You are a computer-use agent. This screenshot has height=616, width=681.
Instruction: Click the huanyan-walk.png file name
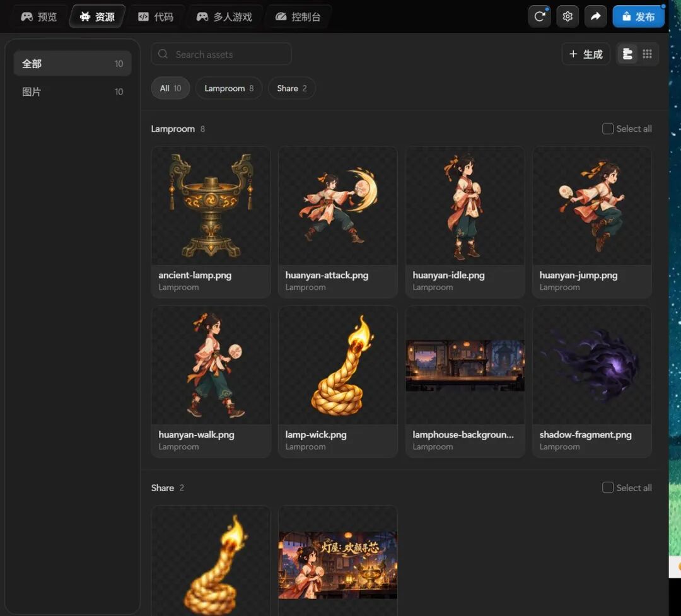pos(196,434)
